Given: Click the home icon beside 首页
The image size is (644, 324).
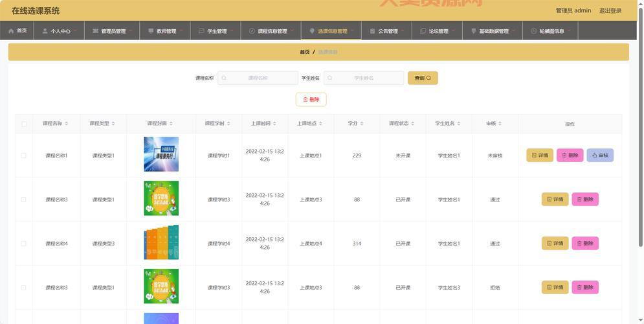Looking at the screenshot, I should pos(11,30).
